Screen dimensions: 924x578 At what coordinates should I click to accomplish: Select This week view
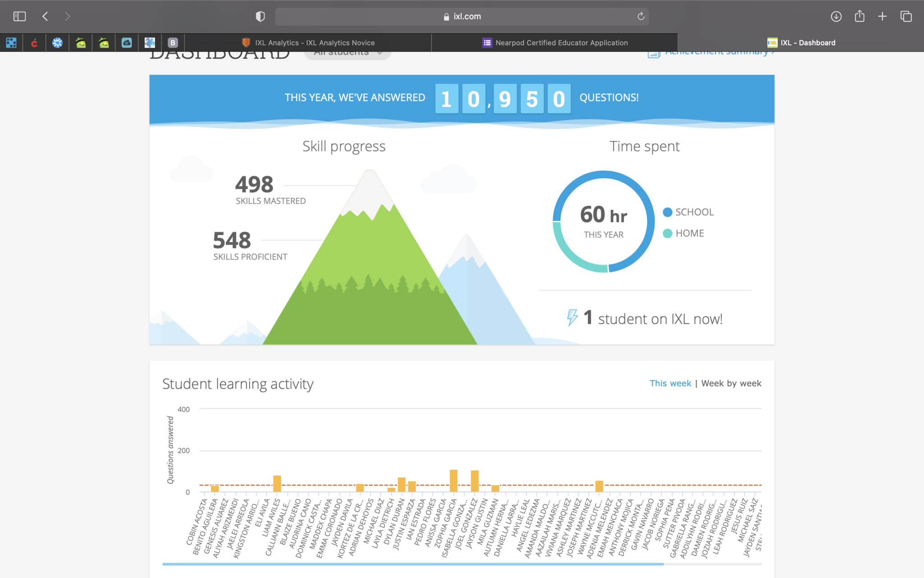pyautogui.click(x=670, y=383)
